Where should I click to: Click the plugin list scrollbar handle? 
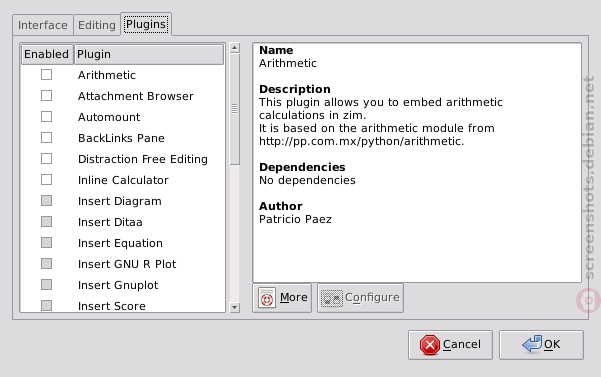(235, 109)
